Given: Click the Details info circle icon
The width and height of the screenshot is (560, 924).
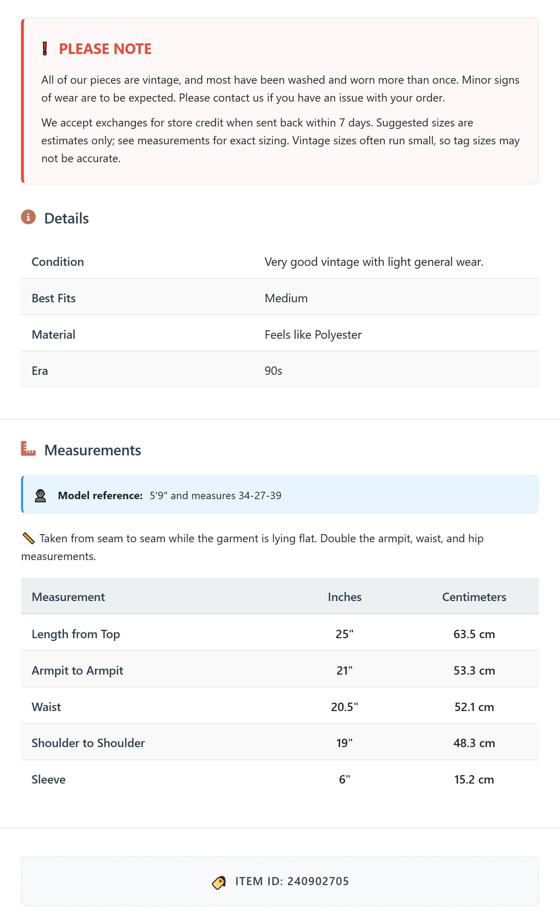Looking at the screenshot, I should [x=28, y=217].
